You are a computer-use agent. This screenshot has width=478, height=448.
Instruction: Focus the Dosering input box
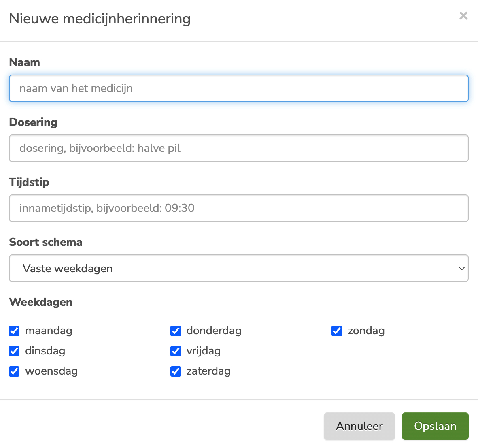point(238,148)
